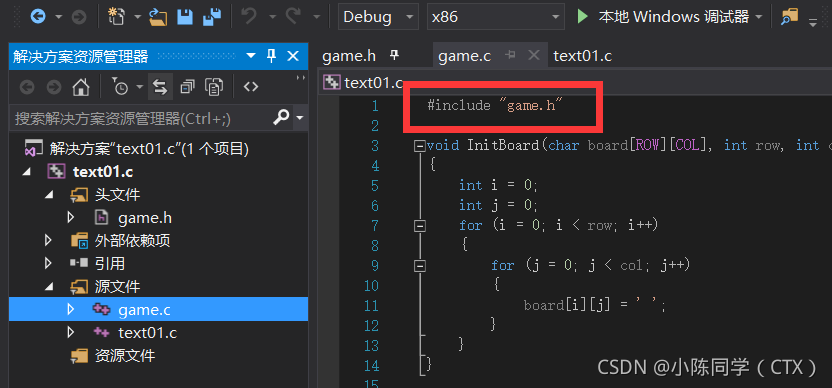Viewport: 832px width, 388px height.
Task: Collapse the 源文件 folder
Action: pyautogui.click(x=49, y=287)
